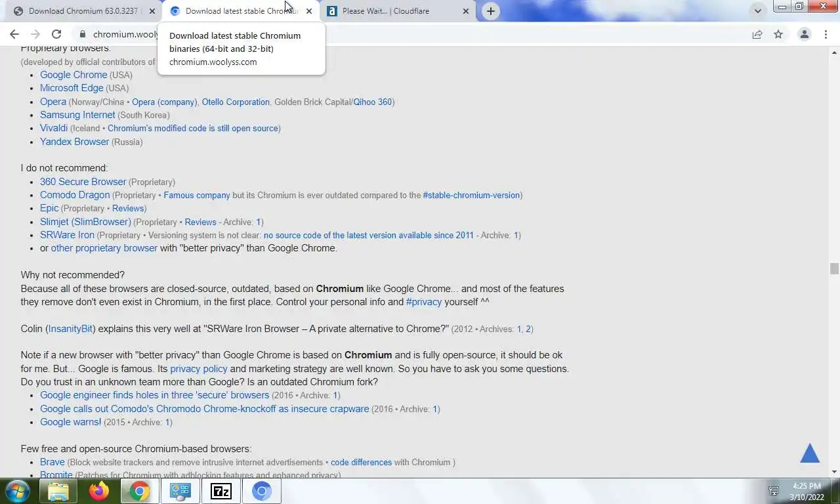The height and width of the screenshot is (504, 840).
Task: Open the Qihoo 360 link
Action: pyautogui.click(x=372, y=102)
